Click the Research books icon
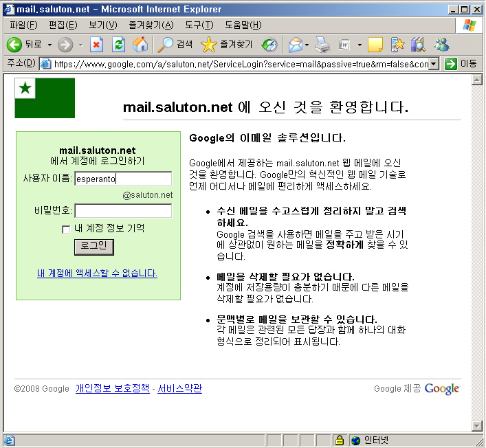486x448 pixels. [418, 45]
